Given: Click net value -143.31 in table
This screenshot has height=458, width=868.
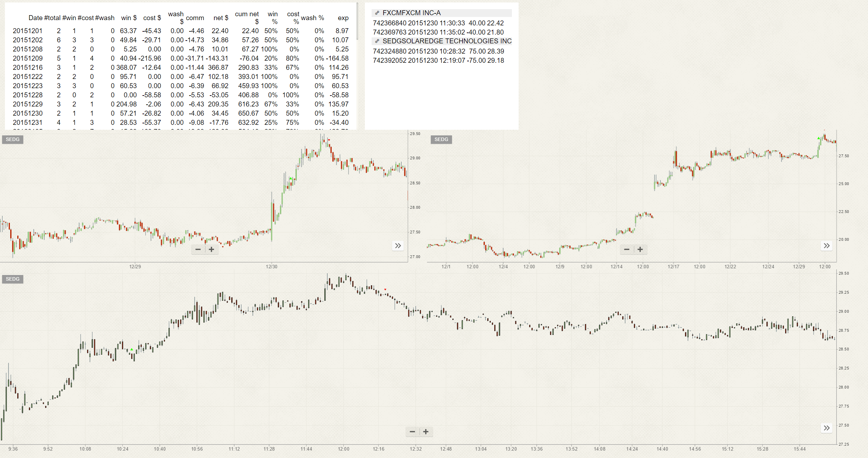Looking at the screenshot, I should coord(217,58).
